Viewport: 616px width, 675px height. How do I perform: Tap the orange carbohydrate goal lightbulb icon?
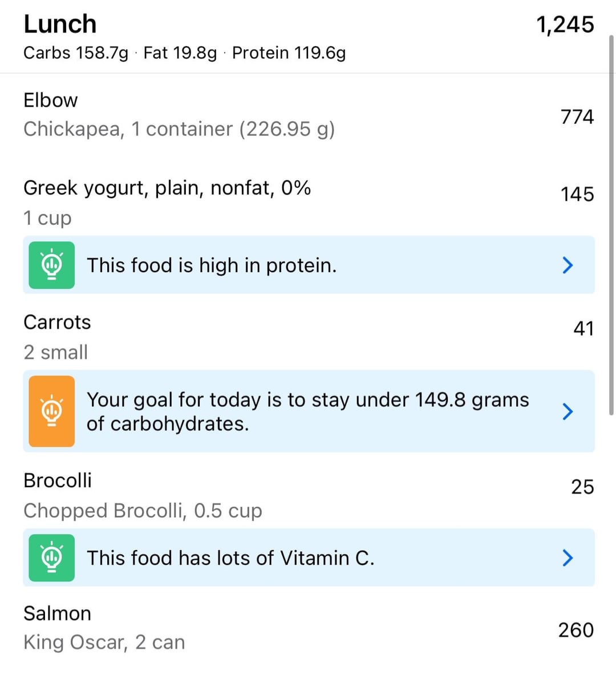52,411
